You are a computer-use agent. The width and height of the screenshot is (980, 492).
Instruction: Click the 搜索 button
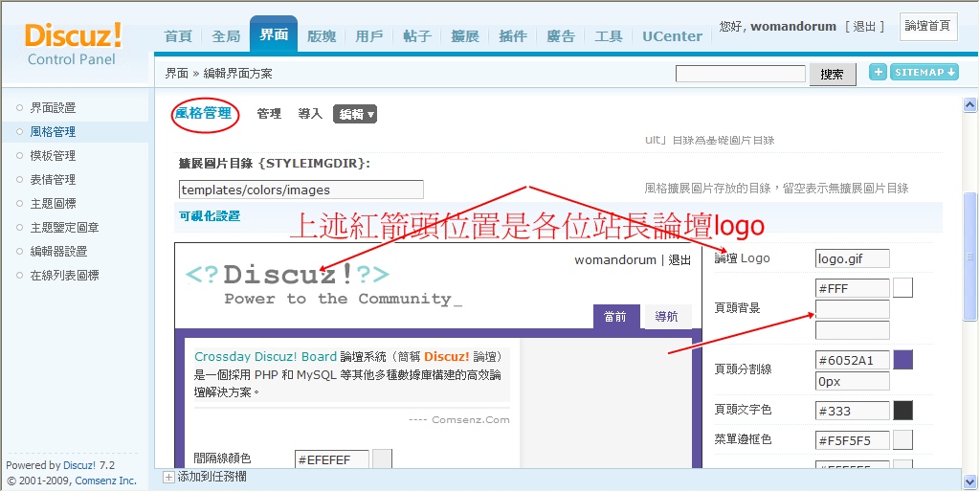[x=833, y=75]
